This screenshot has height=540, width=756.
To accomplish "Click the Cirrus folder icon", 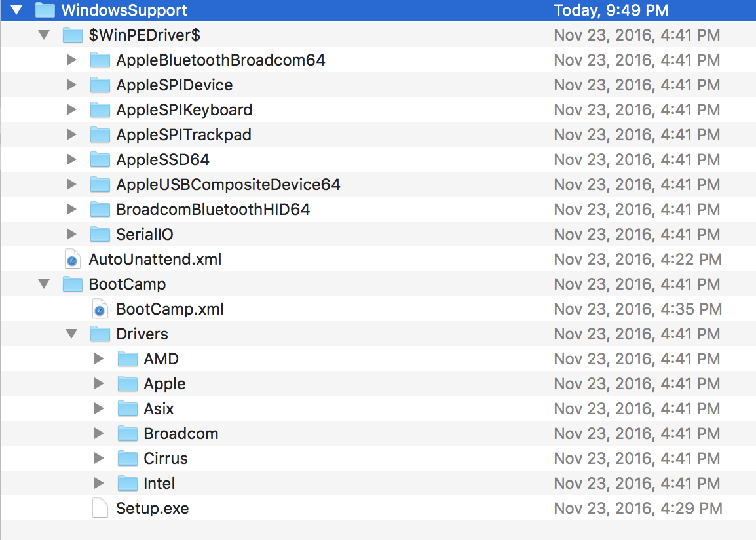I will 128,459.
